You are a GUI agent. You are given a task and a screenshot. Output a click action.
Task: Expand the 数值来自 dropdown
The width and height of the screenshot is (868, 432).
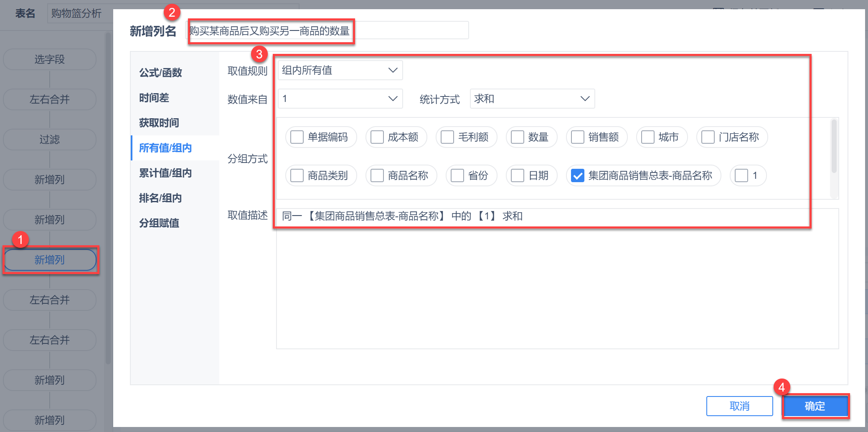click(340, 99)
